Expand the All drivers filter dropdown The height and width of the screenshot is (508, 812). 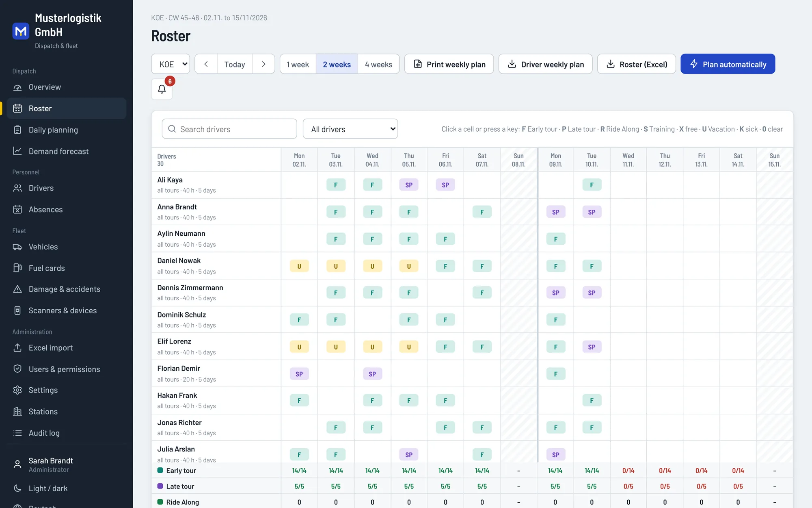coord(350,129)
